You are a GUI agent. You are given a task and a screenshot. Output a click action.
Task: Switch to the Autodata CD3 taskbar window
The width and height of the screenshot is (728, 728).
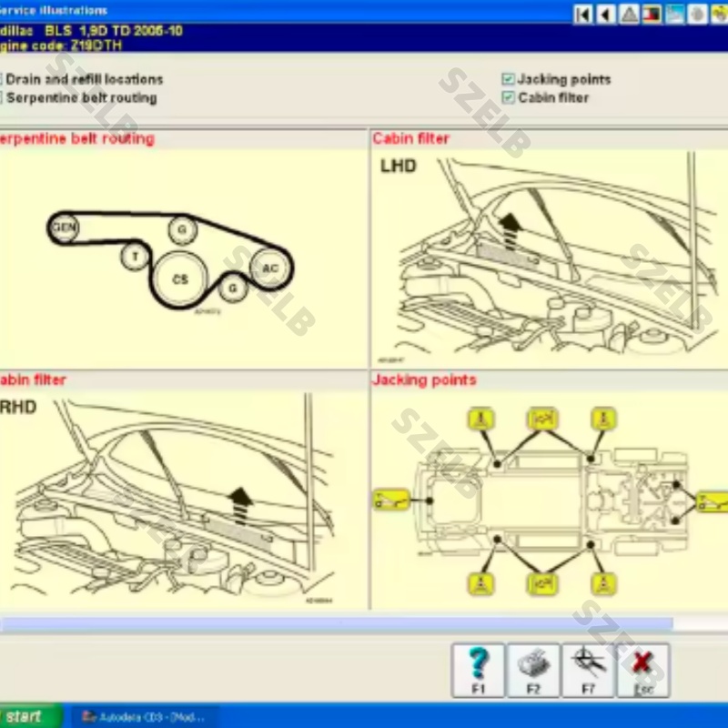(144, 717)
